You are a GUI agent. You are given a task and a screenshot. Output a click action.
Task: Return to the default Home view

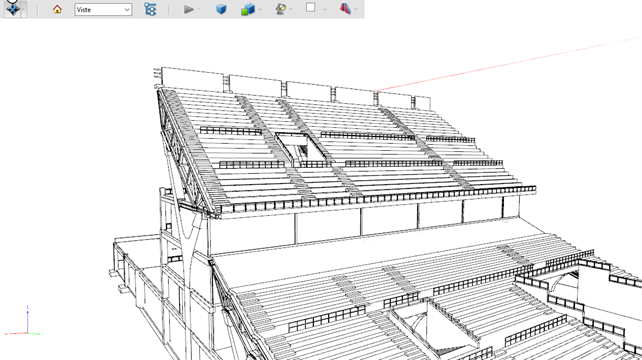point(57,9)
